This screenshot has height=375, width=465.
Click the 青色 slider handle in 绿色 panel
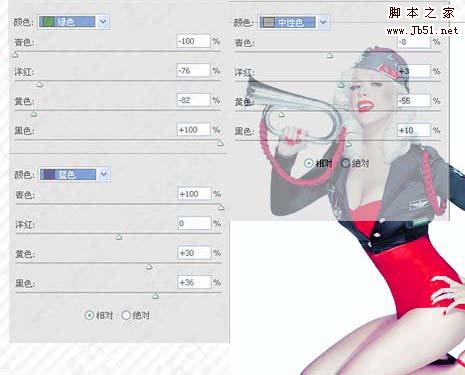click(16, 55)
